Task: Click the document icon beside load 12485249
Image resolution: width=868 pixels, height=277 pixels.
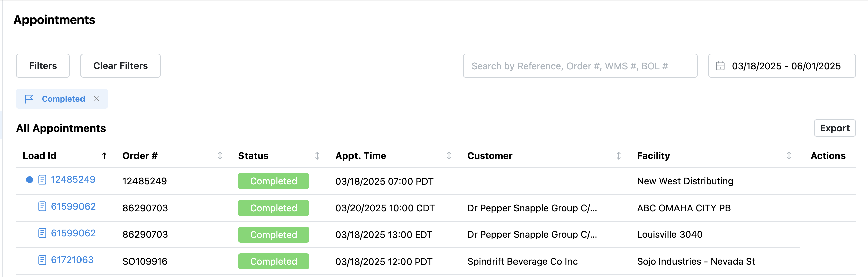Action: point(42,180)
